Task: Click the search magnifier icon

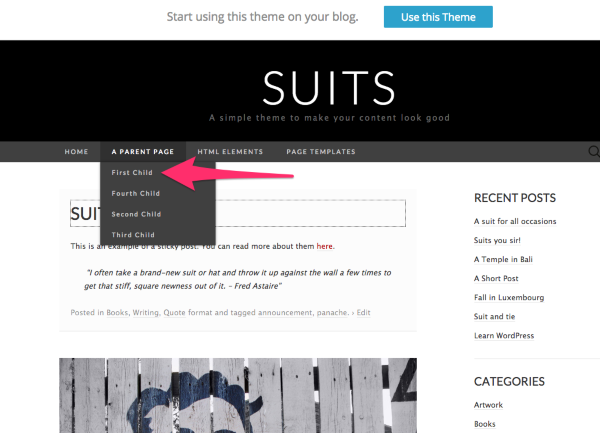Action: (x=594, y=152)
